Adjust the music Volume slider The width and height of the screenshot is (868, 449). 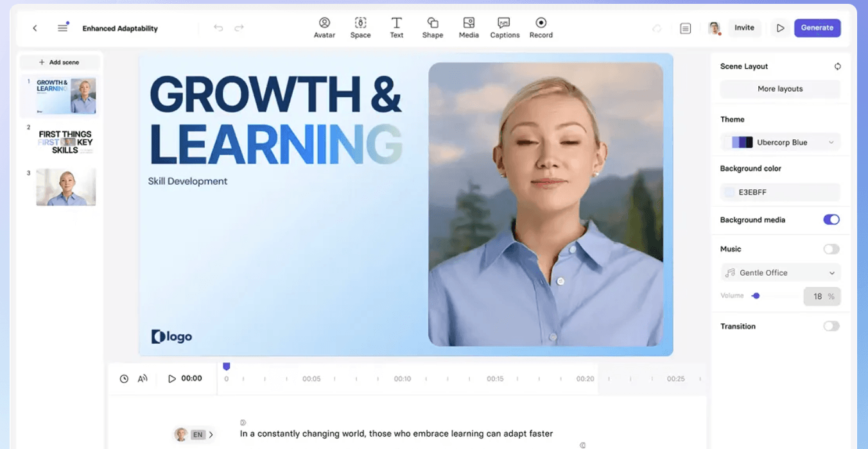(x=756, y=296)
